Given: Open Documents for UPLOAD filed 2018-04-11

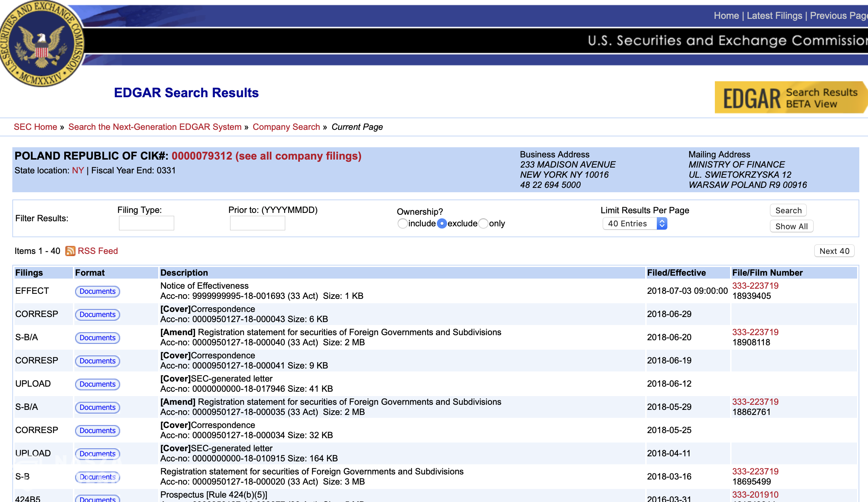Looking at the screenshot, I should click(98, 454).
